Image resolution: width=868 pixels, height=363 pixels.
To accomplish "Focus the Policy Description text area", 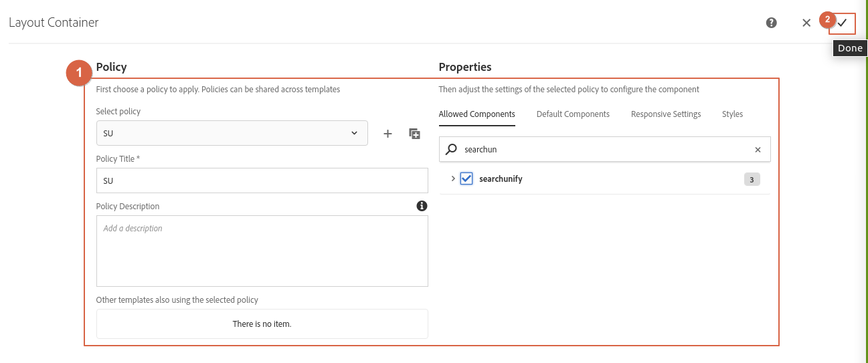I will click(262, 251).
